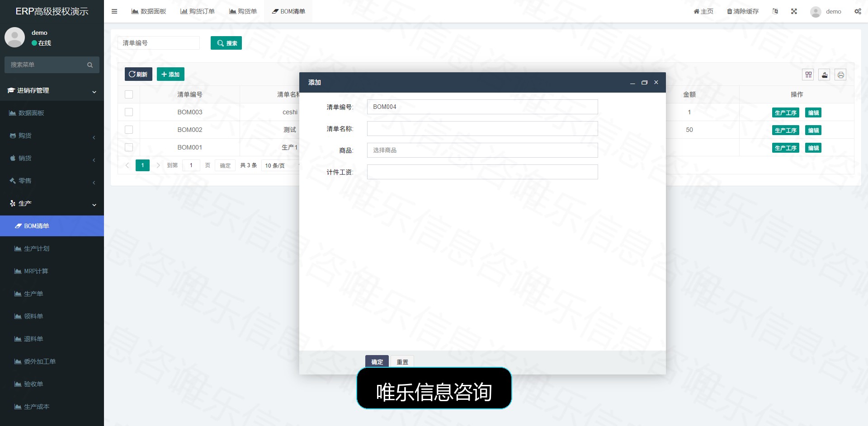Expand the 购货 sidebar submenu
Screen dimensions: 868x426
(x=52, y=136)
